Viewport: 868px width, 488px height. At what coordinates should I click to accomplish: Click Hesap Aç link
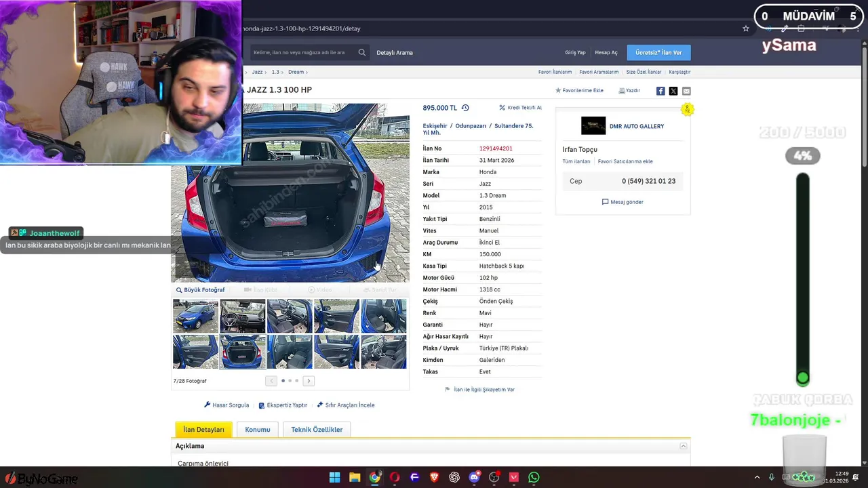click(x=606, y=52)
